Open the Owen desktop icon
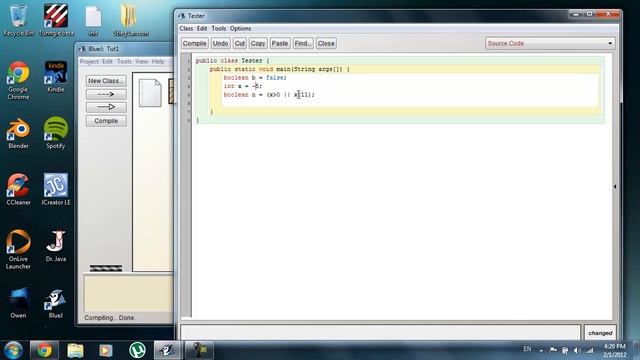This screenshot has width=640, height=360. pos(18,302)
